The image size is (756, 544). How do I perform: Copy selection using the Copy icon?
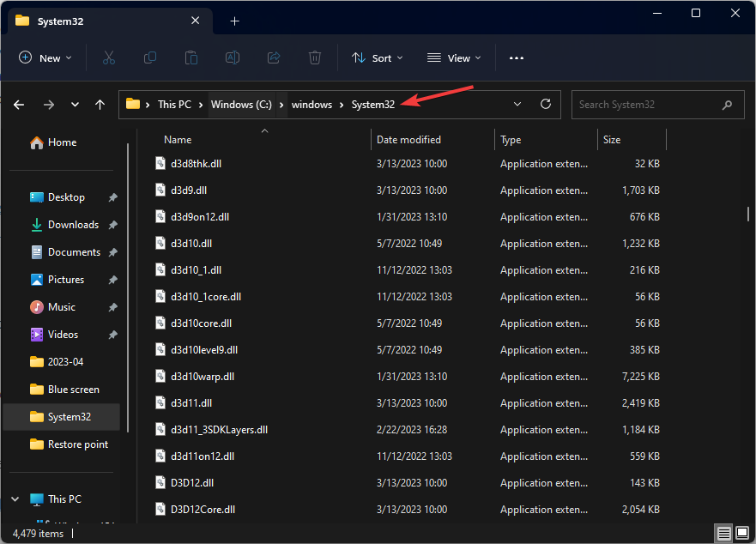pos(150,57)
